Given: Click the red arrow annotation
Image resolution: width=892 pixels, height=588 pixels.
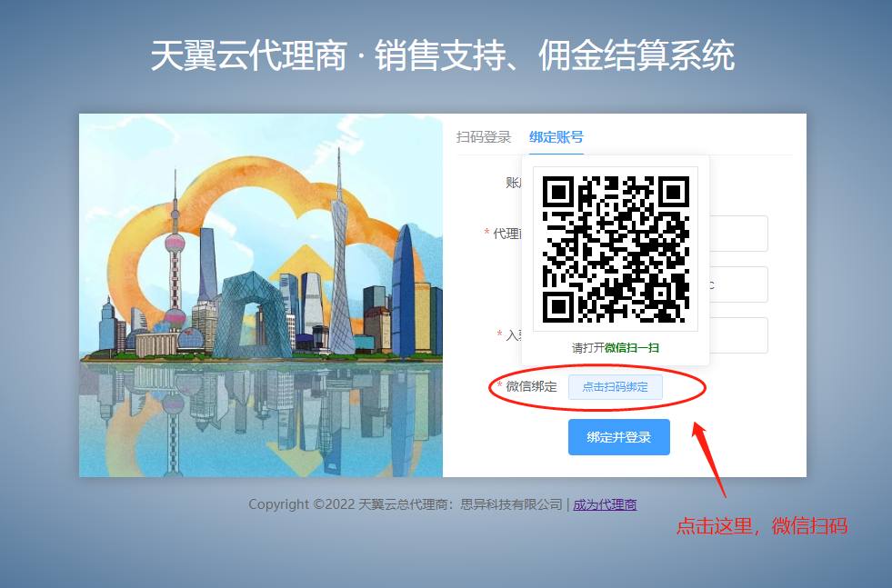Looking at the screenshot, I should 709,457.
